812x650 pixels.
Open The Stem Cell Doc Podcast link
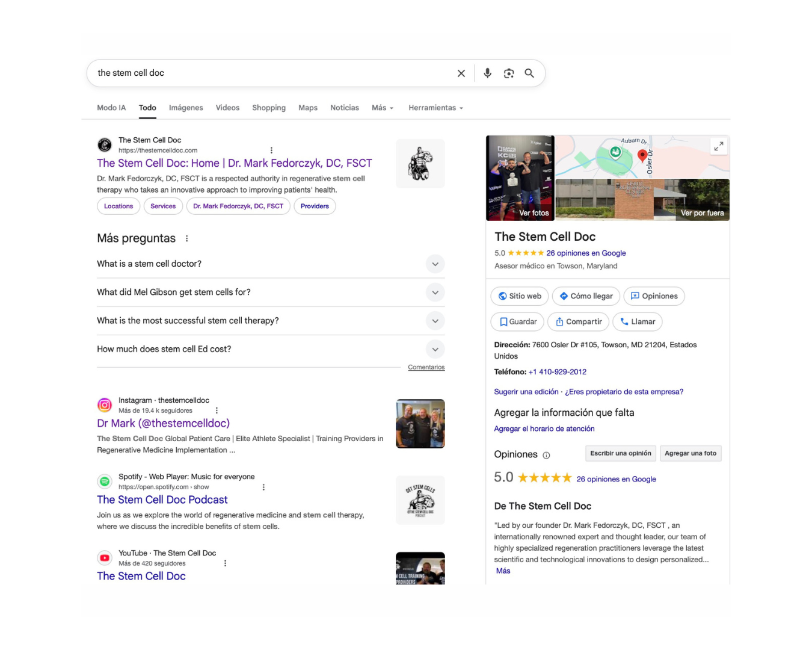(162, 500)
